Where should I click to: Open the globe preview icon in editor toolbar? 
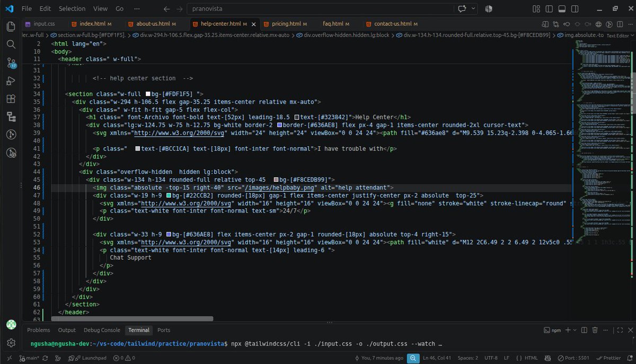point(598,24)
